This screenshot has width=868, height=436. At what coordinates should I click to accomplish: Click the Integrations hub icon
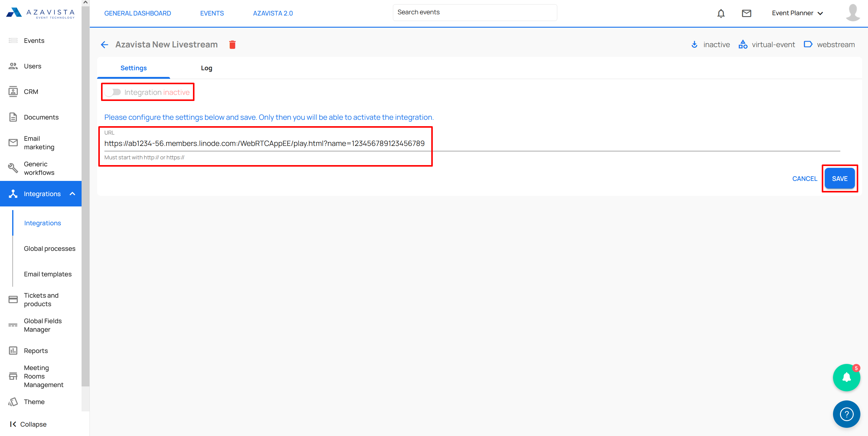click(x=13, y=194)
